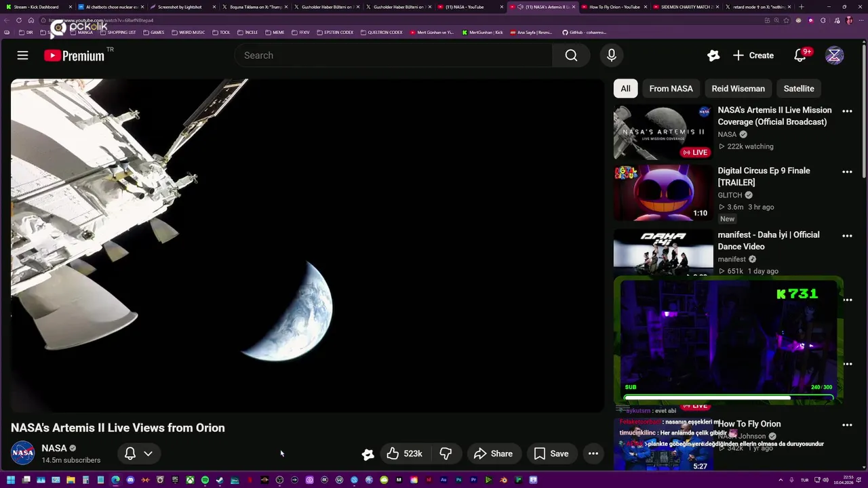Open Discord from the taskbar
Image resolution: width=868 pixels, height=488 pixels.
pos(130,480)
